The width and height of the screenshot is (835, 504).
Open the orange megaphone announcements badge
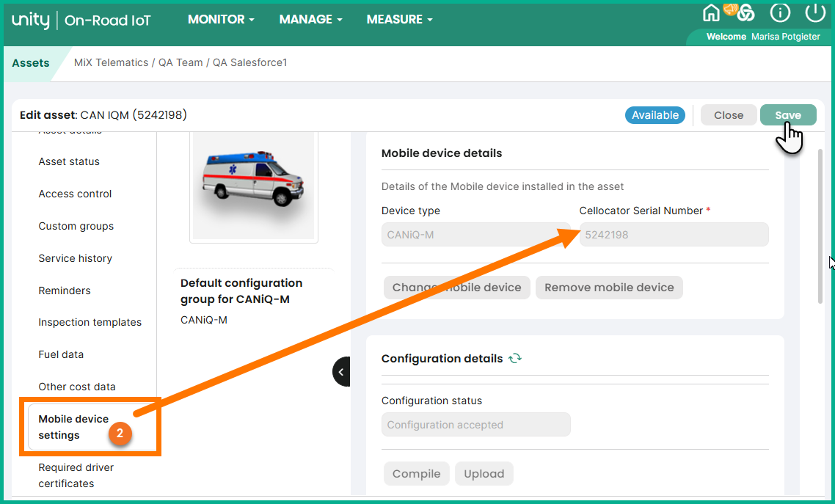point(731,9)
